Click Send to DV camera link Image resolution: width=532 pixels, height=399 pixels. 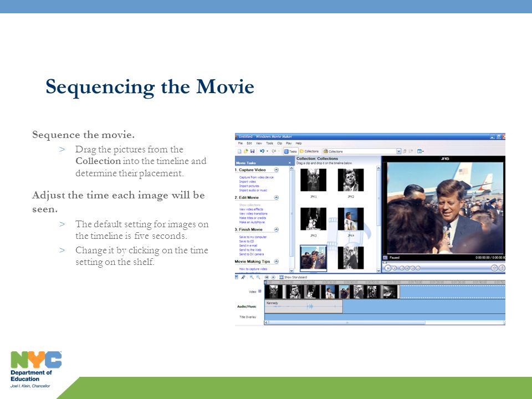(x=252, y=254)
